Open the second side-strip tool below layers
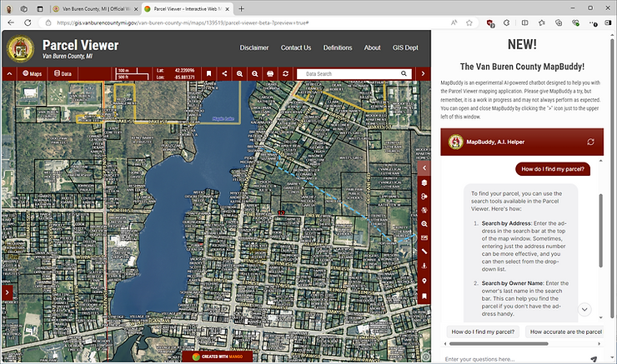 pos(424,197)
